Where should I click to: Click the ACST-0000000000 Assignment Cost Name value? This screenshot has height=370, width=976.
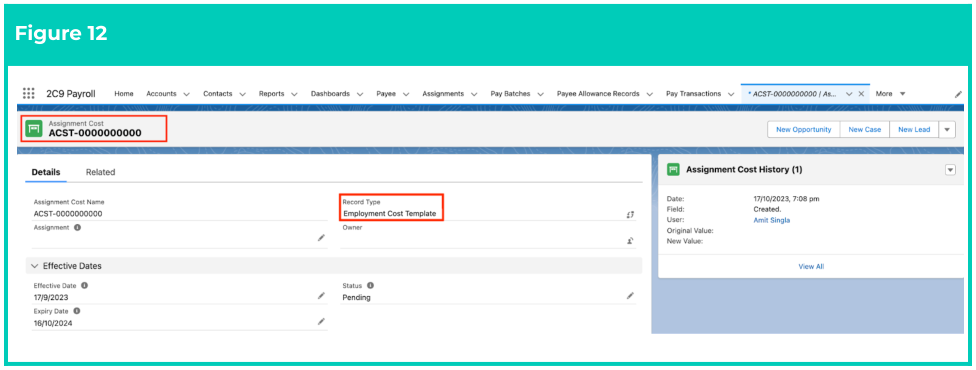(x=68, y=214)
